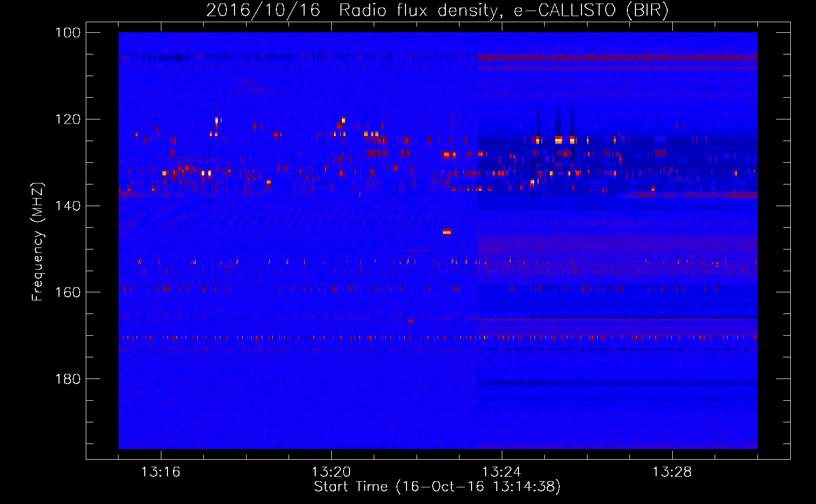816x504 pixels.
Task: Click the "13:28" time tick label
Action: (672, 472)
